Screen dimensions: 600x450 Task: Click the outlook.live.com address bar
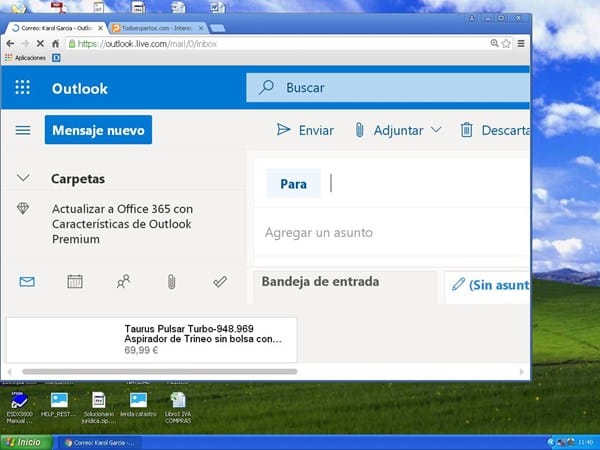[x=277, y=44]
